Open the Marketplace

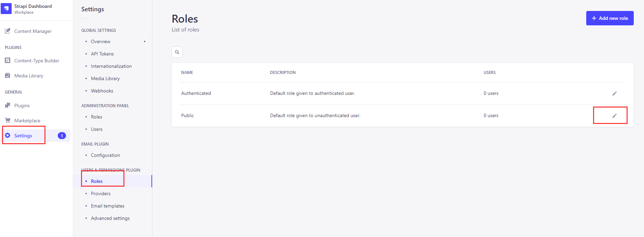click(27, 120)
